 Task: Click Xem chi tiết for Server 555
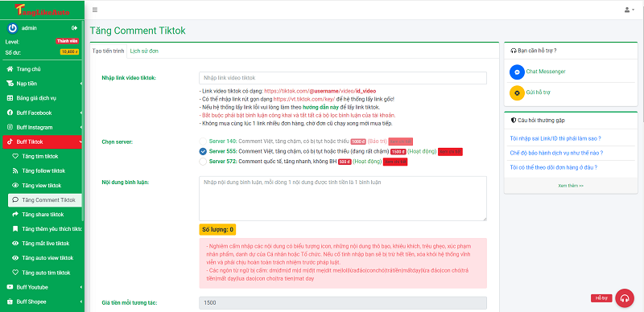coord(451,151)
